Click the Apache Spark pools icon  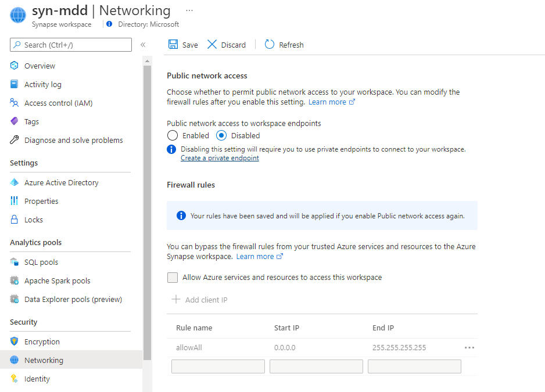pyautogui.click(x=15, y=280)
